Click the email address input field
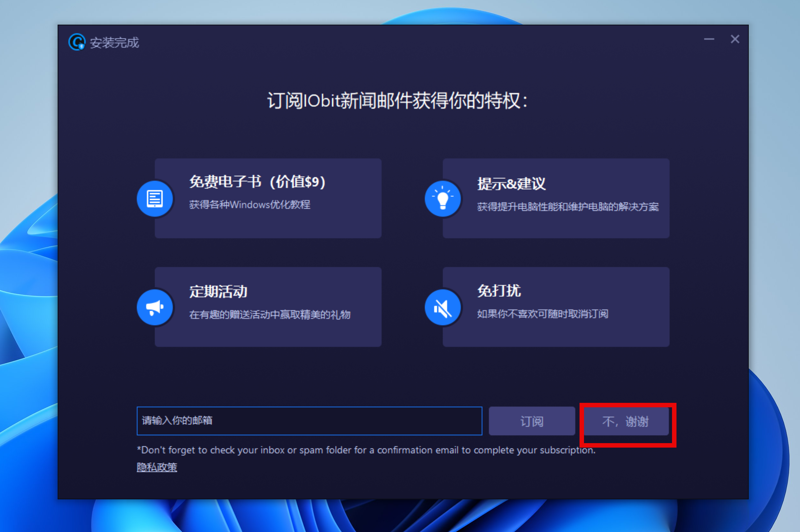Screen dimensions: 800x532 click(x=309, y=421)
